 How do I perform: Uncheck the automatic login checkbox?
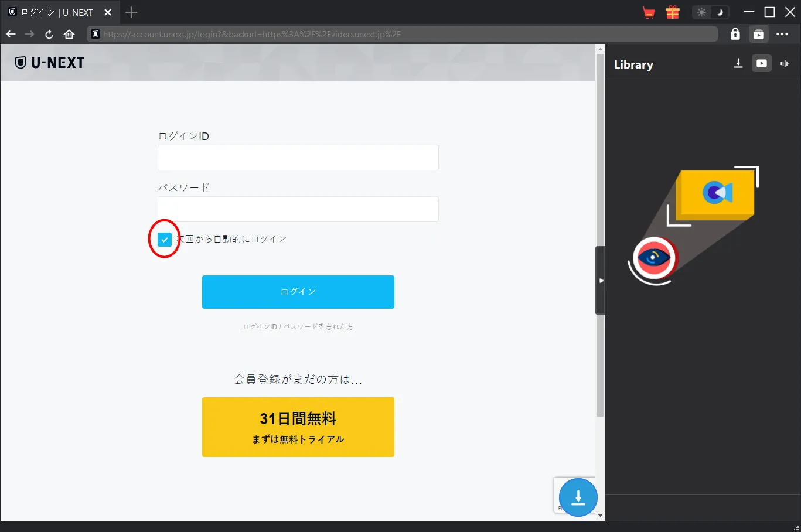tap(165, 239)
